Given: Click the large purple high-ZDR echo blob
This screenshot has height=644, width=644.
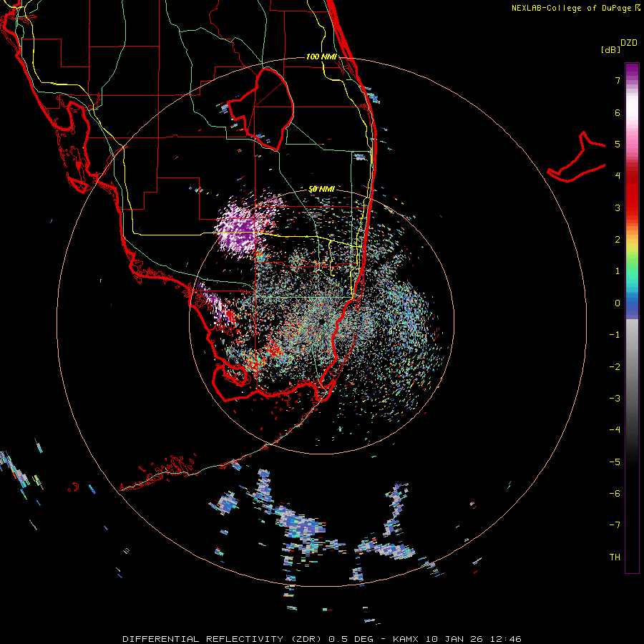Looking at the screenshot, I should 240,228.
